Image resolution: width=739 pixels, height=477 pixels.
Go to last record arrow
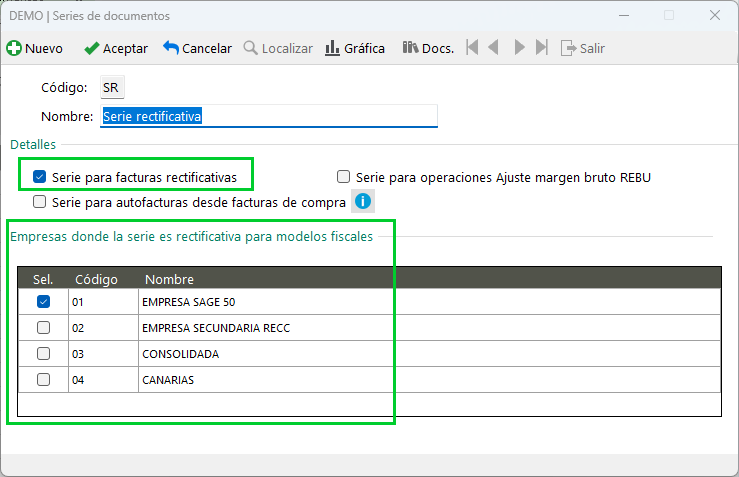(542, 48)
